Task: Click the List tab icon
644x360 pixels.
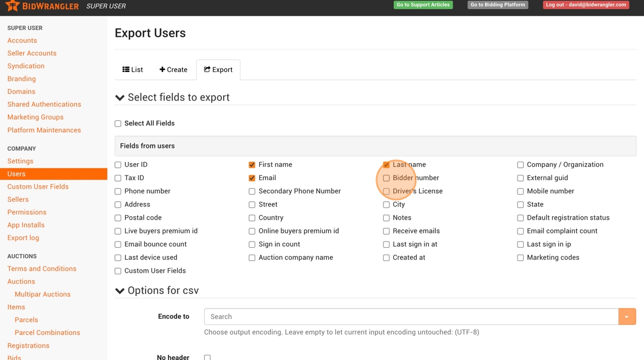Action: [x=126, y=70]
